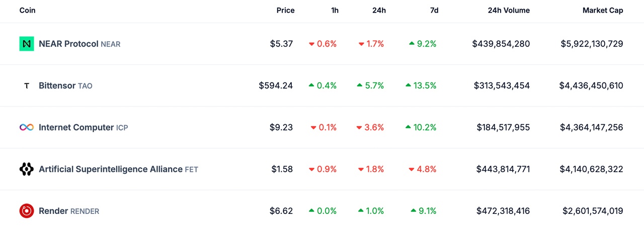Click the red Render coin logo

coord(27,211)
